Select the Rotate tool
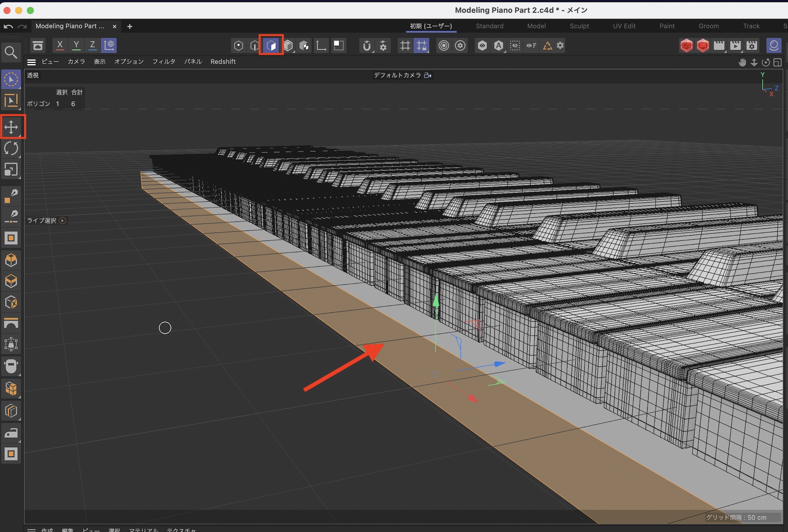The image size is (788, 532). pos(11,149)
